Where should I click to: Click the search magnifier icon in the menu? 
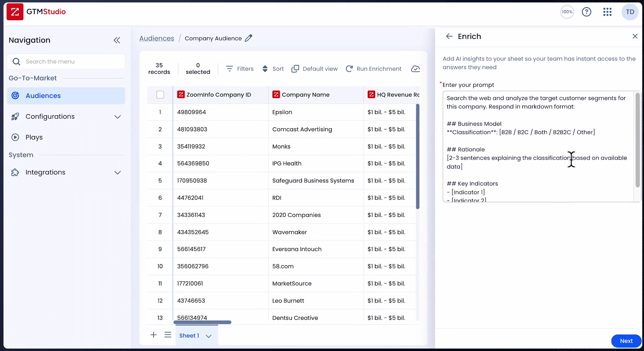pyautogui.click(x=16, y=62)
